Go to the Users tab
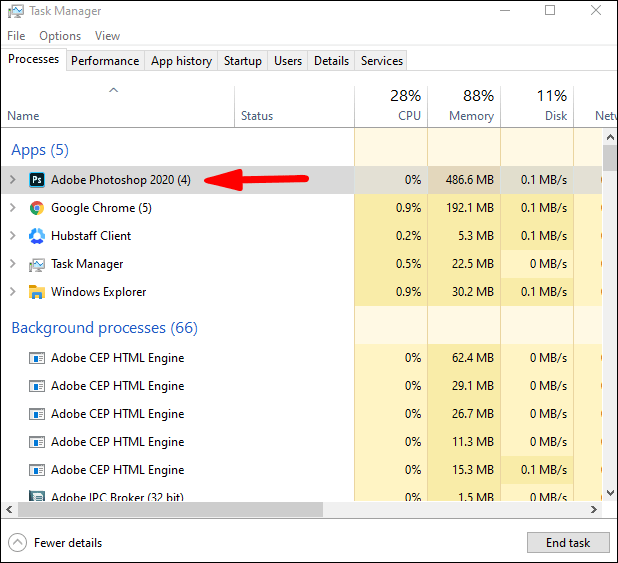The width and height of the screenshot is (618, 563). coord(288,61)
